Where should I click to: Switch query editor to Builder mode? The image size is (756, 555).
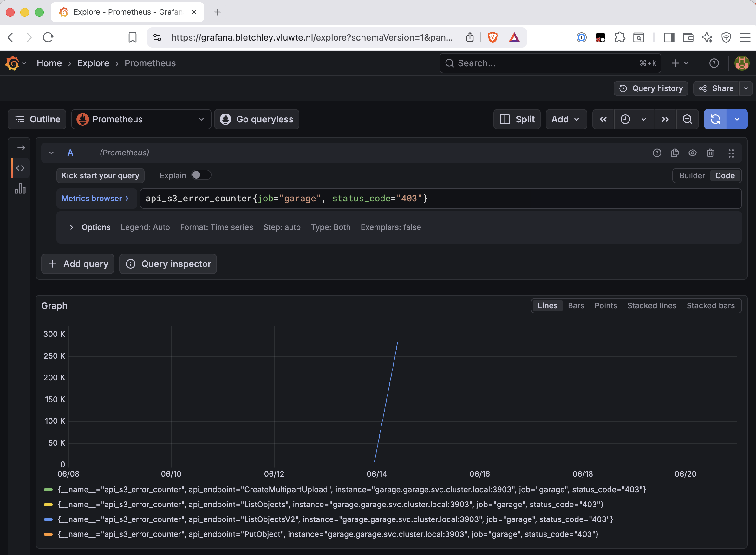pos(692,176)
